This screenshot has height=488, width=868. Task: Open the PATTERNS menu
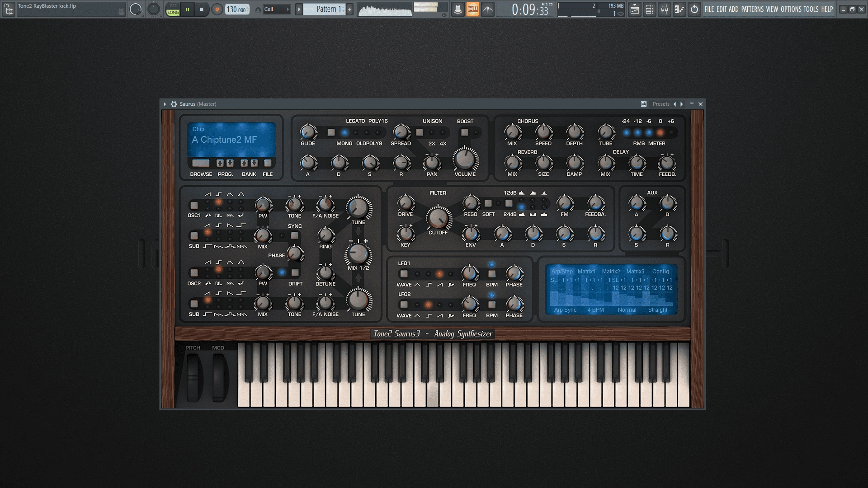point(752,9)
